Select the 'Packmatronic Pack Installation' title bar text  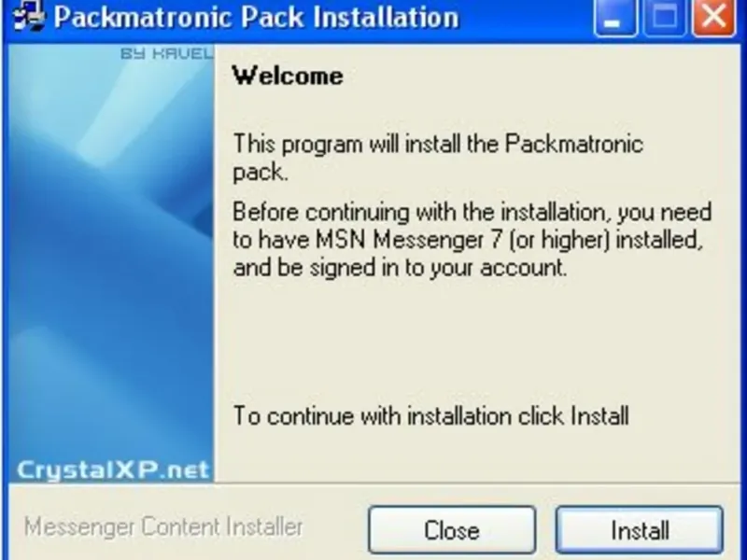(256, 18)
